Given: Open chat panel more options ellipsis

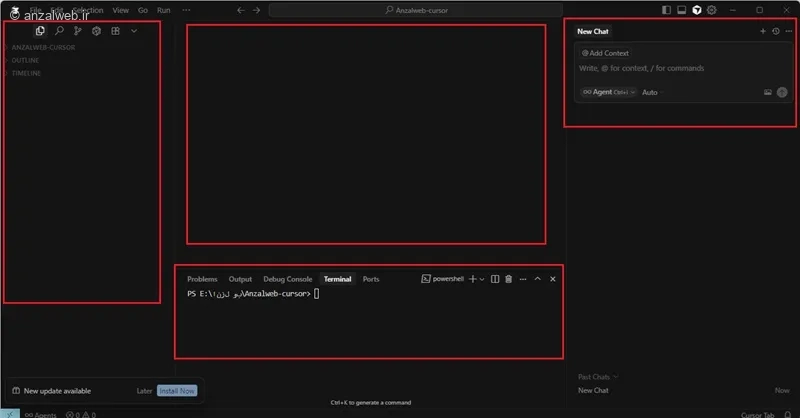Looking at the screenshot, I should pyautogui.click(x=789, y=31).
